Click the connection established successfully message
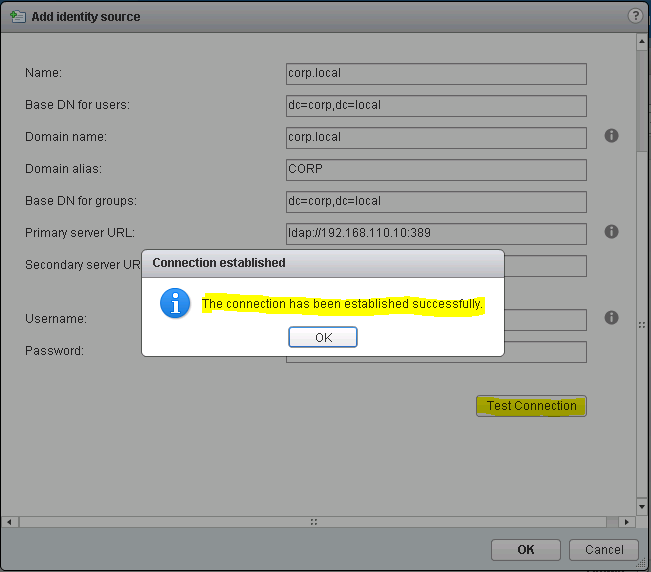 point(342,304)
